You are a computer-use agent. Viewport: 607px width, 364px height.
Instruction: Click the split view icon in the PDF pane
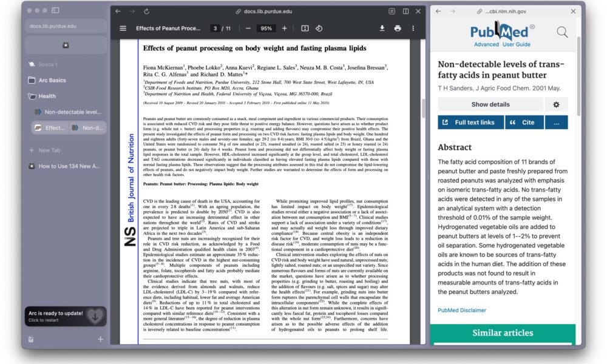[x=405, y=11]
